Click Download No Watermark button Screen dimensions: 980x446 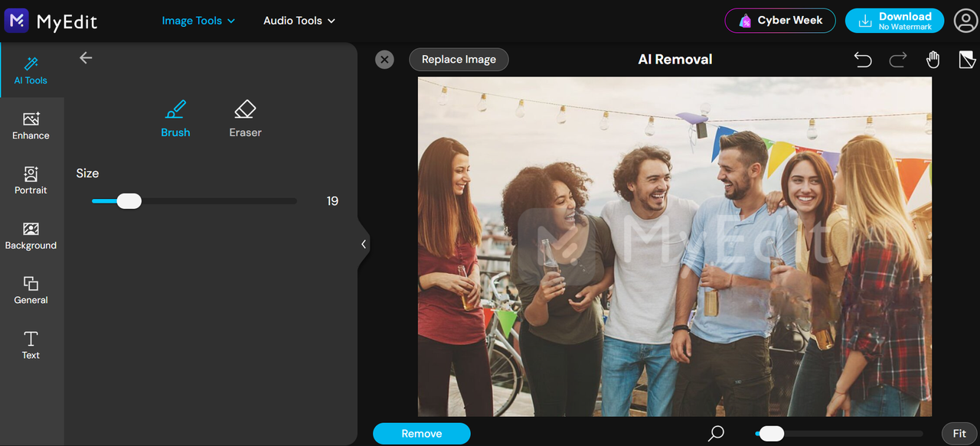(894, 21)
